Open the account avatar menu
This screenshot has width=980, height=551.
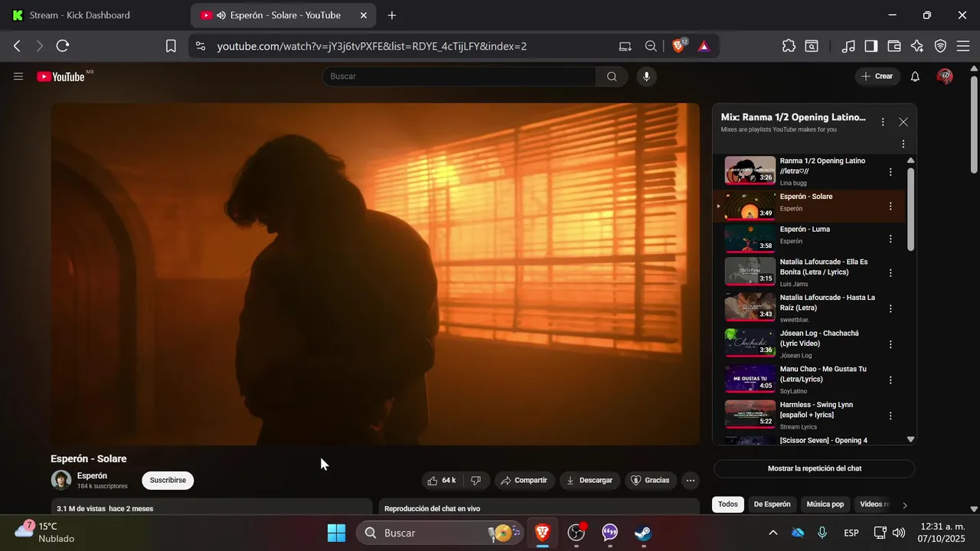945,77
